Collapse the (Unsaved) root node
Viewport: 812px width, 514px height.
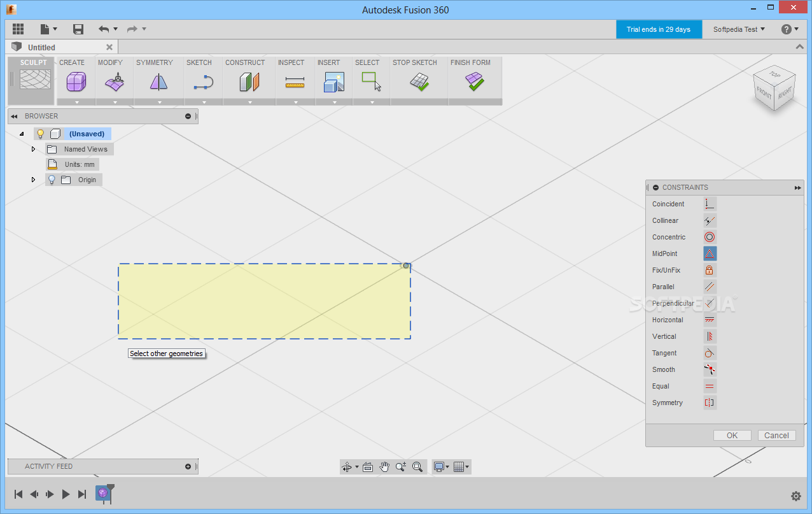click(22, 134)
